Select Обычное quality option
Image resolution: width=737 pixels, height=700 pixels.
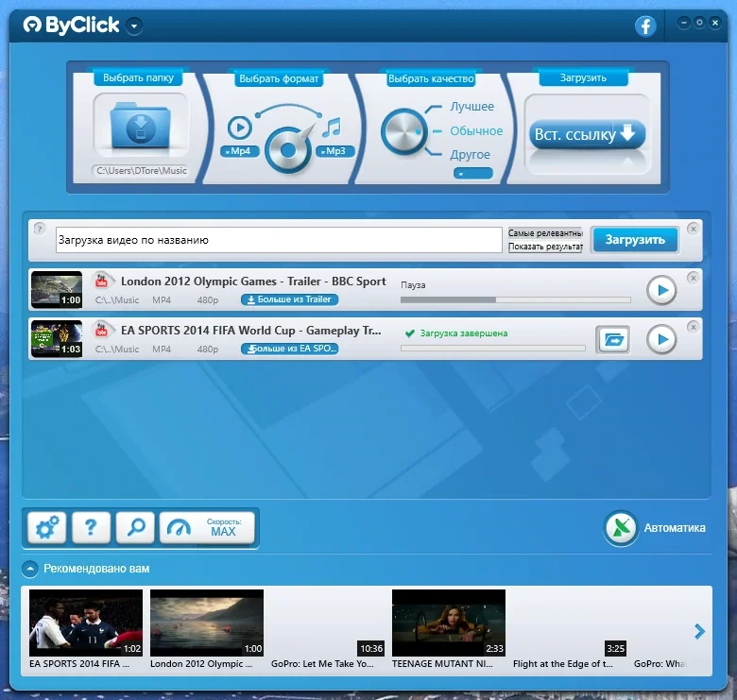click(476, 131)
